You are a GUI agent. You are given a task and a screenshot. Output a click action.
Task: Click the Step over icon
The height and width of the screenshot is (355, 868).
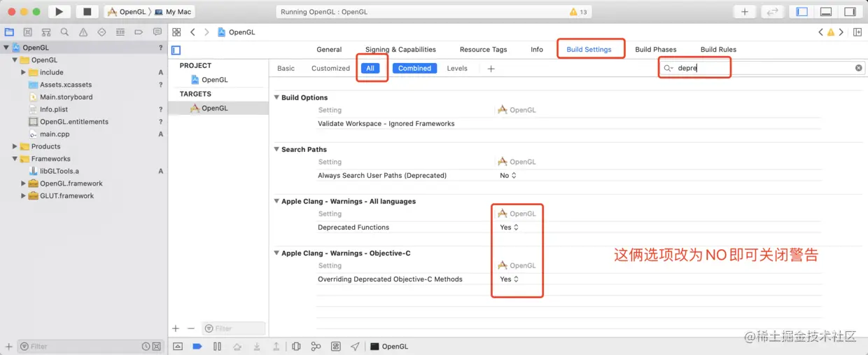[x=237, y=346]
